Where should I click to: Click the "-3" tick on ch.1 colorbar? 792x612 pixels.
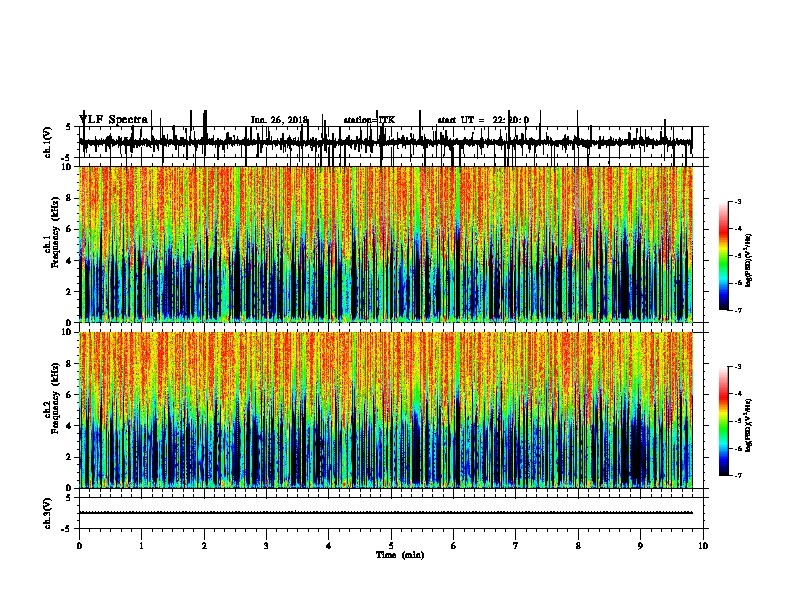point(737,201)
